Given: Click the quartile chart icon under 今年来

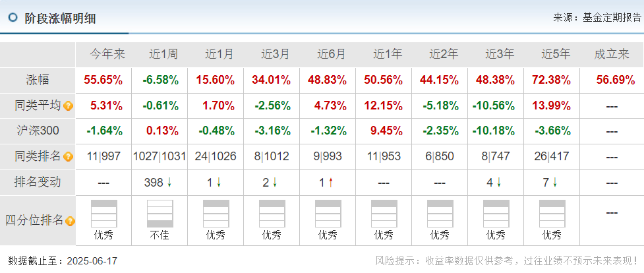Looking at the screenshot, I should coord(104,214).
